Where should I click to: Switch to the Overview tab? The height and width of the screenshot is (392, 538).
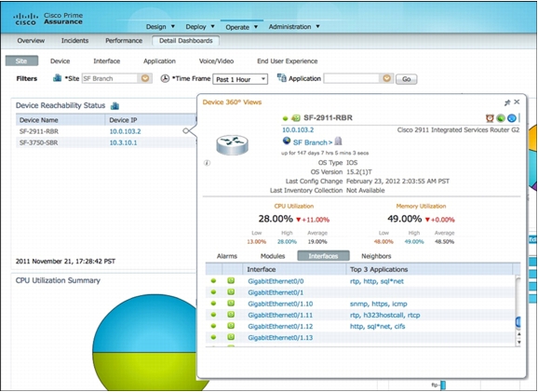point(31,41)
